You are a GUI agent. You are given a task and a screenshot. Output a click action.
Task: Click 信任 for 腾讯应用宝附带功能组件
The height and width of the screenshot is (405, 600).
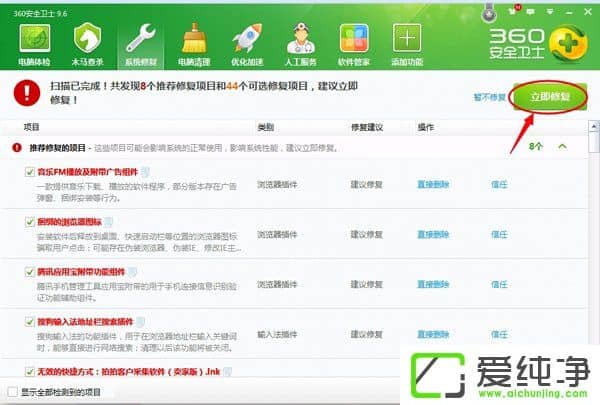(499, 284)
